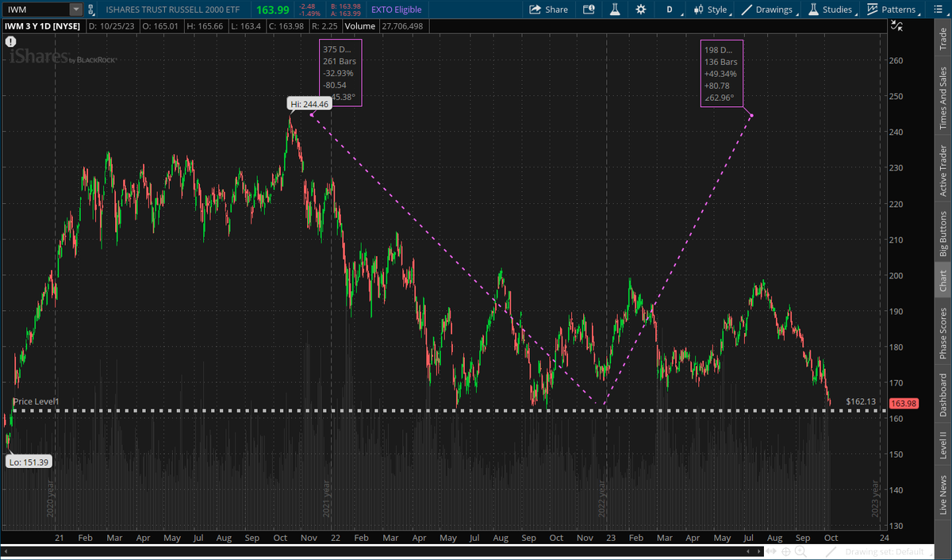
Task: Select the Chart side tab
Action: tap(942, 280)
